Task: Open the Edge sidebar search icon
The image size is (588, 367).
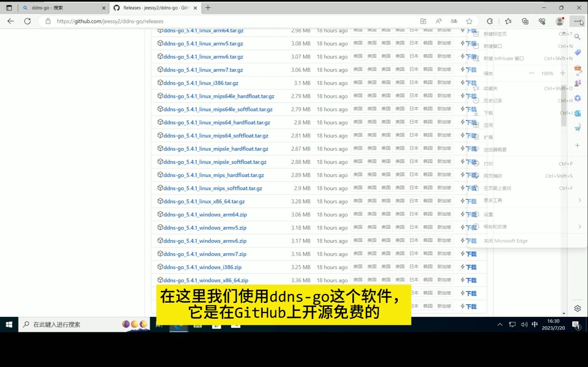Action: point(577,37)
